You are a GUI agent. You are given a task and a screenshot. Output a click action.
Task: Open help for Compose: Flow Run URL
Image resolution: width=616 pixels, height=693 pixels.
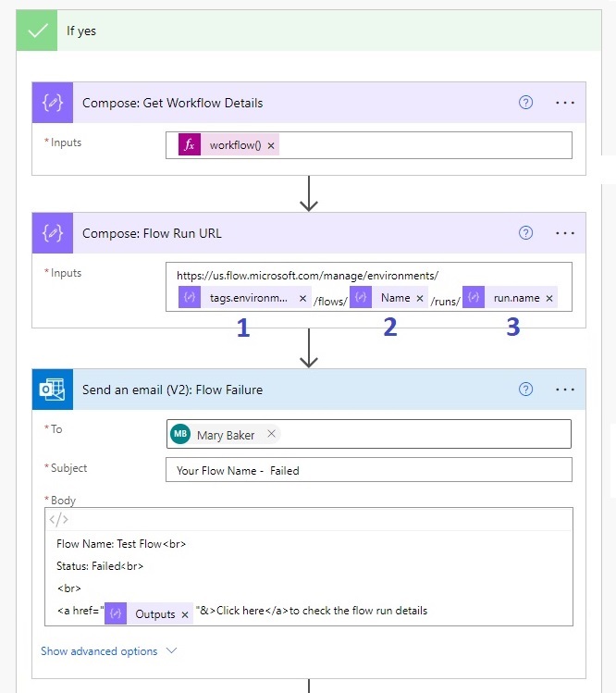[525, 233]
